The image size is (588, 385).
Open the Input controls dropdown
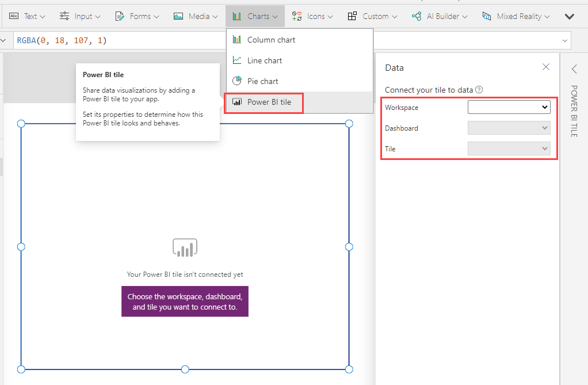(80, 16)
